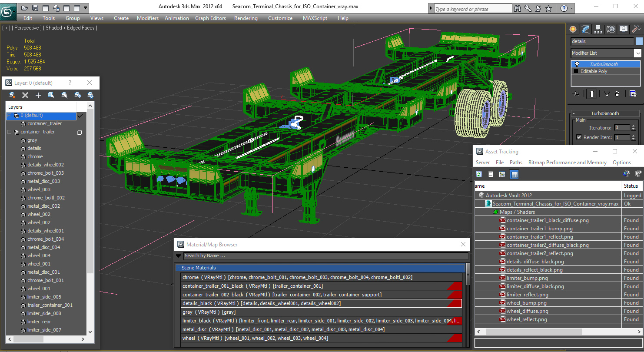644x352 pixels.
Task: Toggle the checkmark on layer 0 (default)
Action: point(80,116)
